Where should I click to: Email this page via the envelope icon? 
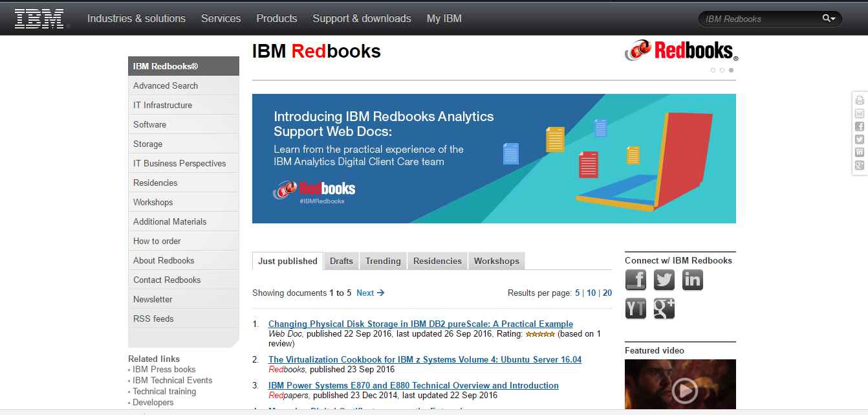coord(860,113)
